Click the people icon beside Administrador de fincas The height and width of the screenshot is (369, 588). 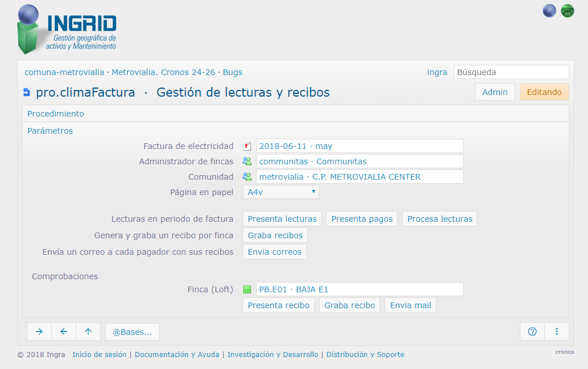click(247, 161)
